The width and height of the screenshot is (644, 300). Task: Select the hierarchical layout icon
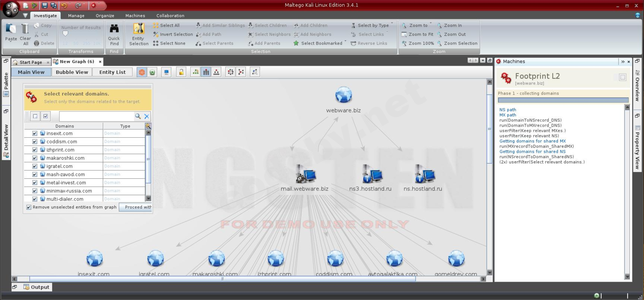pyautogui.click(x=206, y=72)
